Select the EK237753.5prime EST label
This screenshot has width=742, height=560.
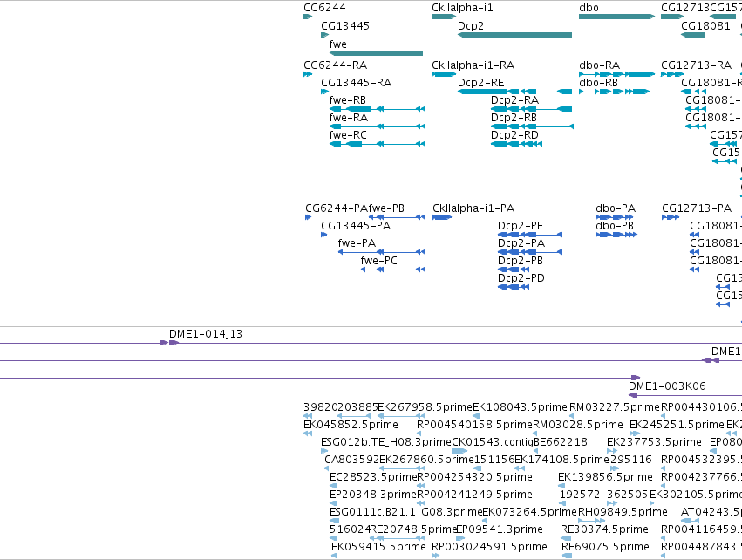[654, 442]
